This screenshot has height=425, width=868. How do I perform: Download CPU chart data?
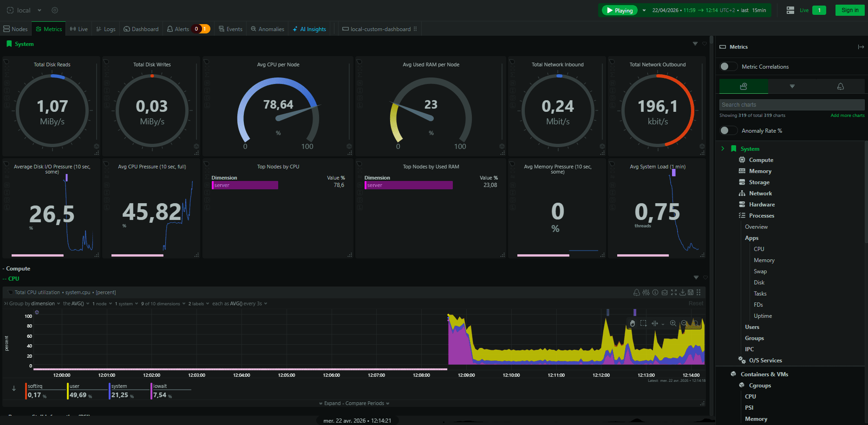point(683,292)
